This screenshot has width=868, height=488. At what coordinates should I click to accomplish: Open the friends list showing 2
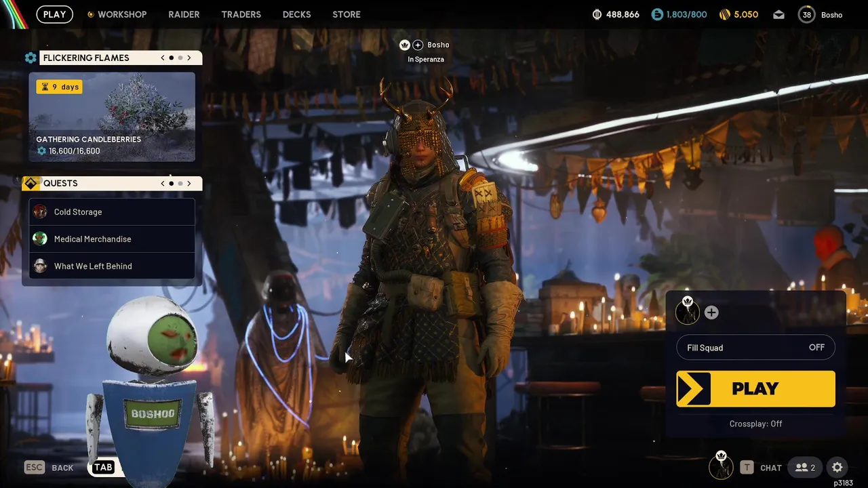click(806, 467)
